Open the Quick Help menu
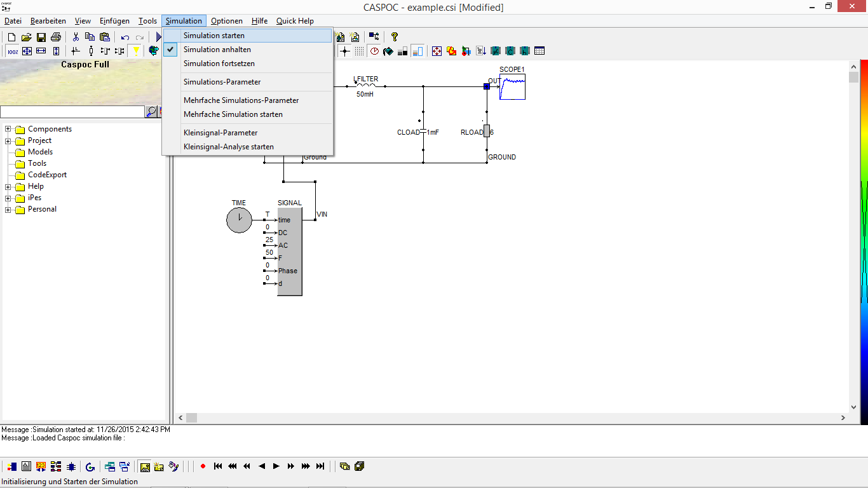 point(295,21)
